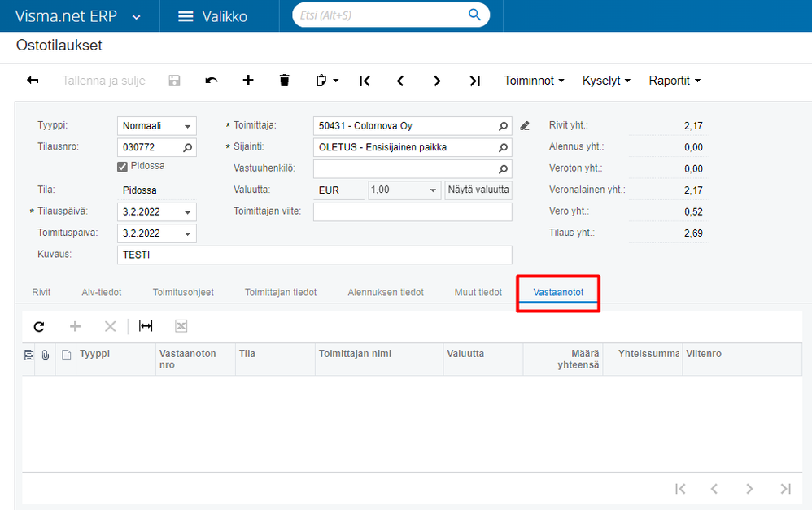This screenshot has height=510, width=812.
Task: Select the Vastaanotot tab
Action: pyautogui.click(x=558, y=292)
